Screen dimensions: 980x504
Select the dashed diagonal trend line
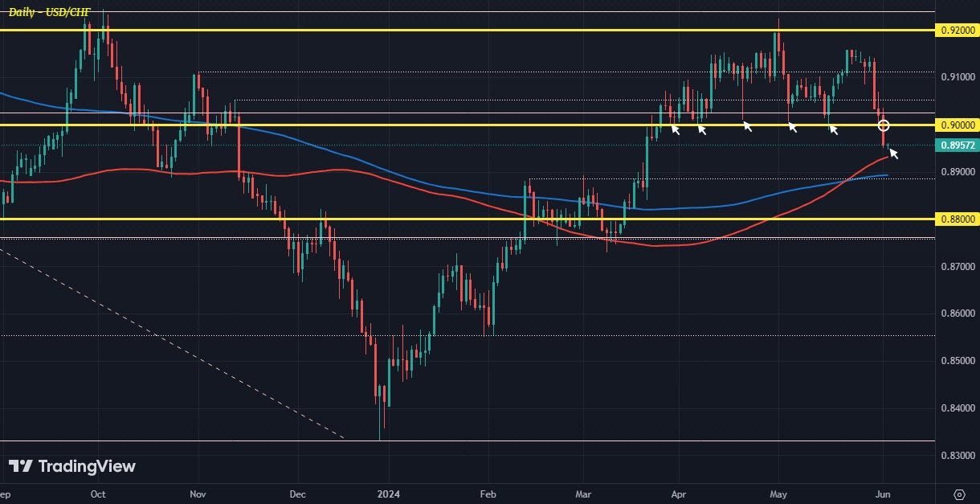point(173,343)
